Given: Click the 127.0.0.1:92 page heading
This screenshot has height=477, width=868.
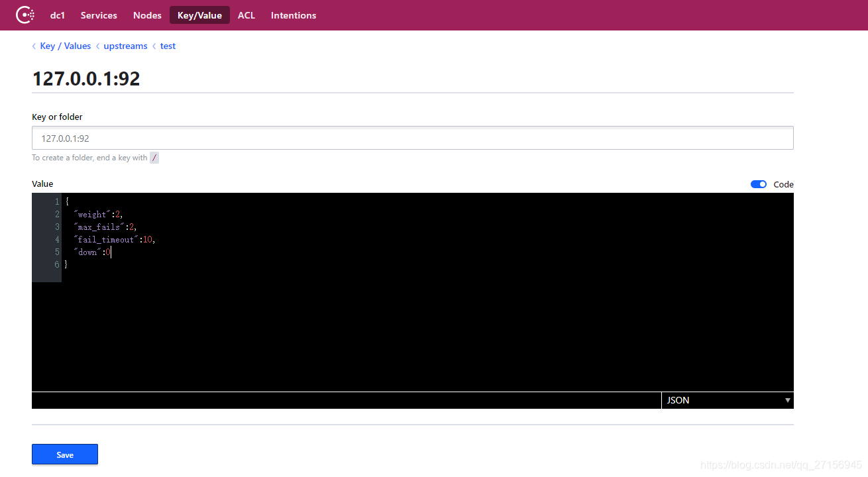Looking at the screenshot, I should pos(86,79).
